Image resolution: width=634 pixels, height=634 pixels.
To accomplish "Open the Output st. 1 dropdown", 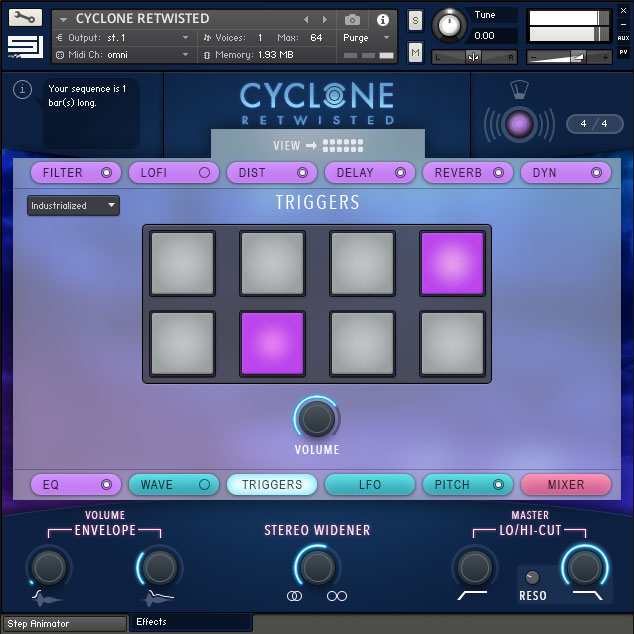I will coord(122,38).
